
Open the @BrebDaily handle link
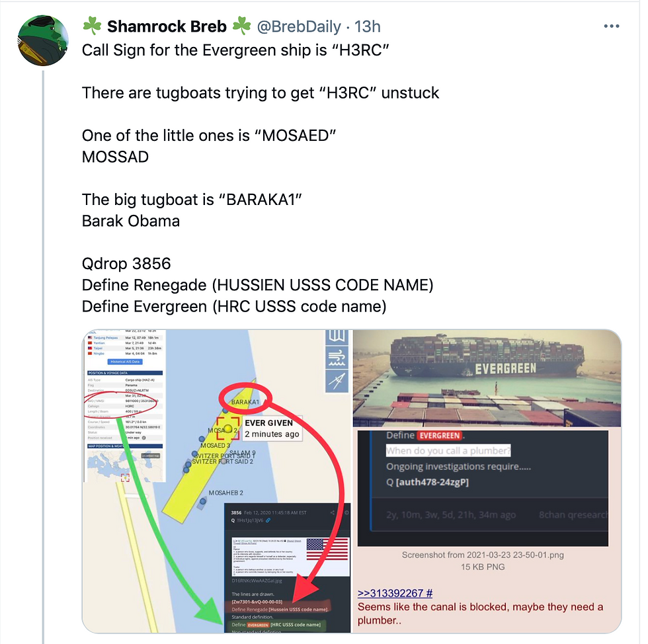click(299, 26)
